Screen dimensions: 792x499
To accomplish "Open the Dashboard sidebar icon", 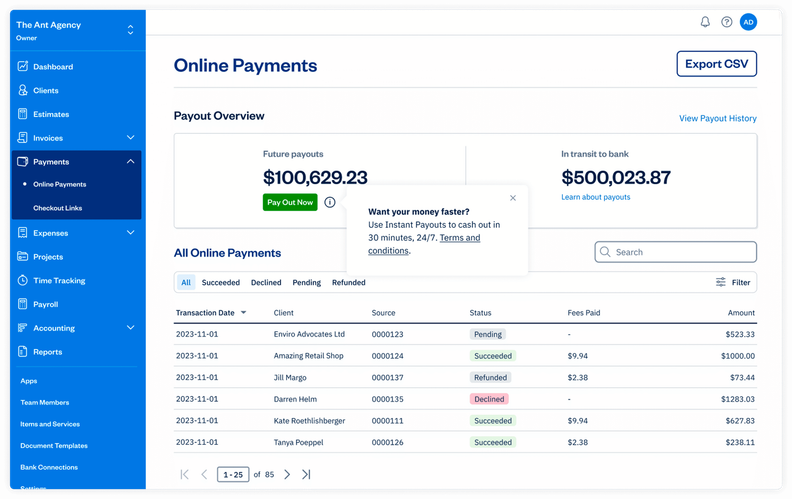I will pos(22,66).
